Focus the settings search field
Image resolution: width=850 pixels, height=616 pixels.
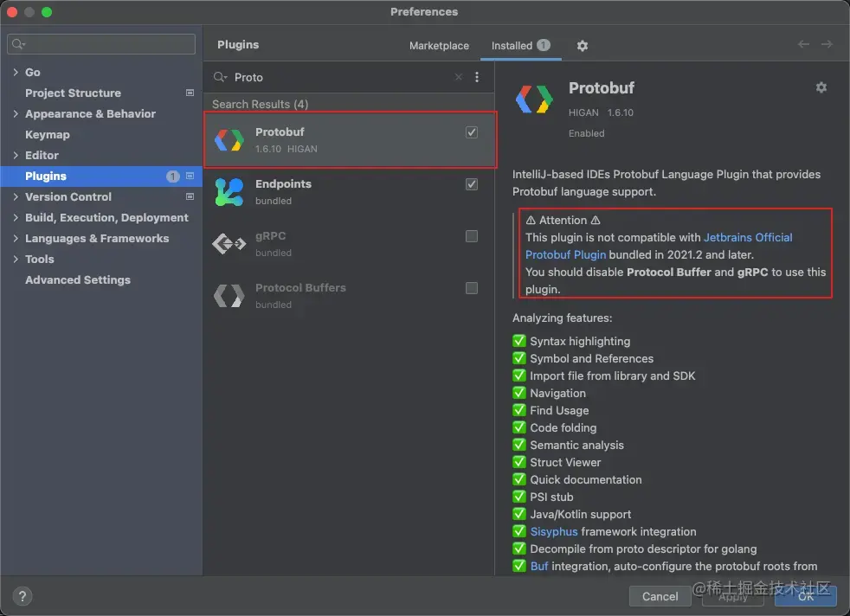pos(101,44)
